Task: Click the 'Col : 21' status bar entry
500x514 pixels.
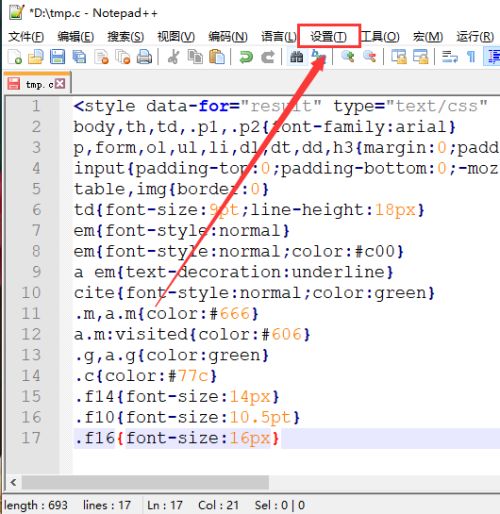Action: click(x=218, y=505)
